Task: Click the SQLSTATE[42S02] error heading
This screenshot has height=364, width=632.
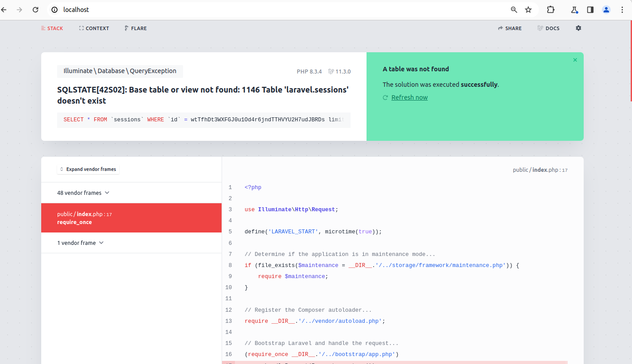Action: click(x=203, y=95)
